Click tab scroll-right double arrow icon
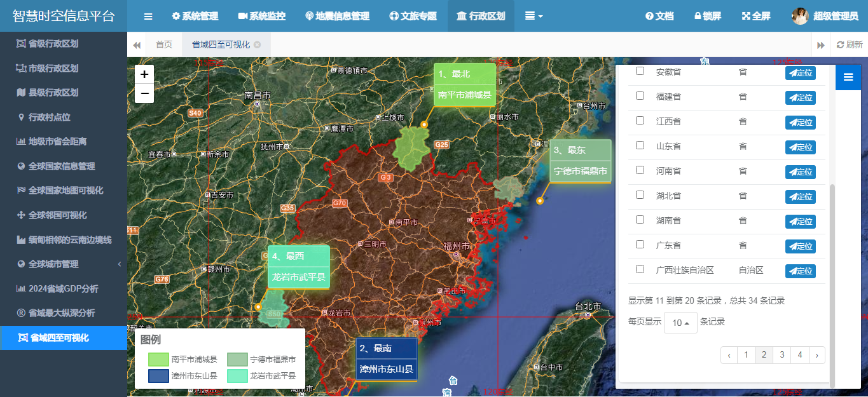The height and width of the screenshot is (397, 868). [821, 45]
